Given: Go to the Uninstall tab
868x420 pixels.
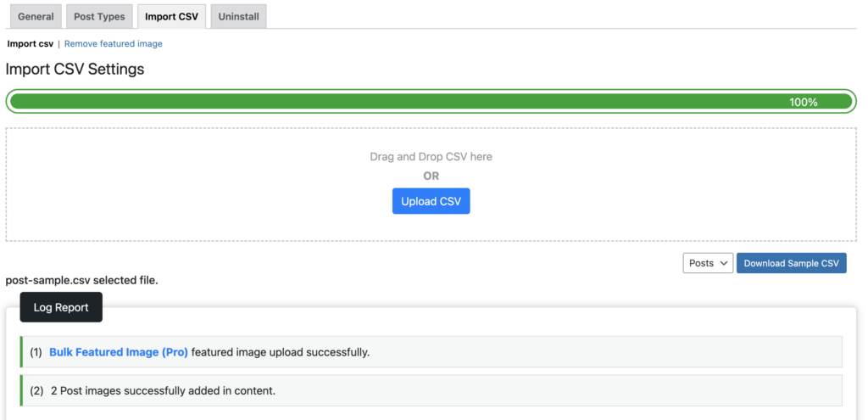Looking at the screenshot, I should point(238,16).
